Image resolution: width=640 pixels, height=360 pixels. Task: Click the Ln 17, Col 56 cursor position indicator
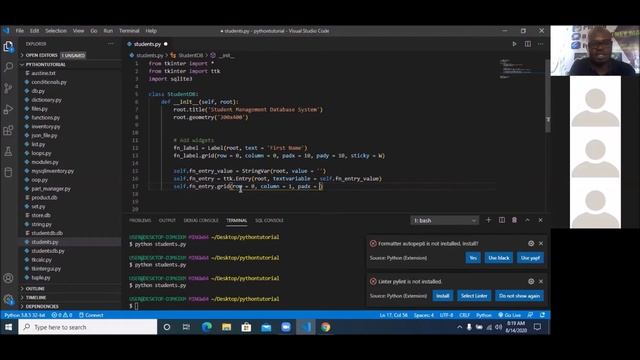point(393,315)
